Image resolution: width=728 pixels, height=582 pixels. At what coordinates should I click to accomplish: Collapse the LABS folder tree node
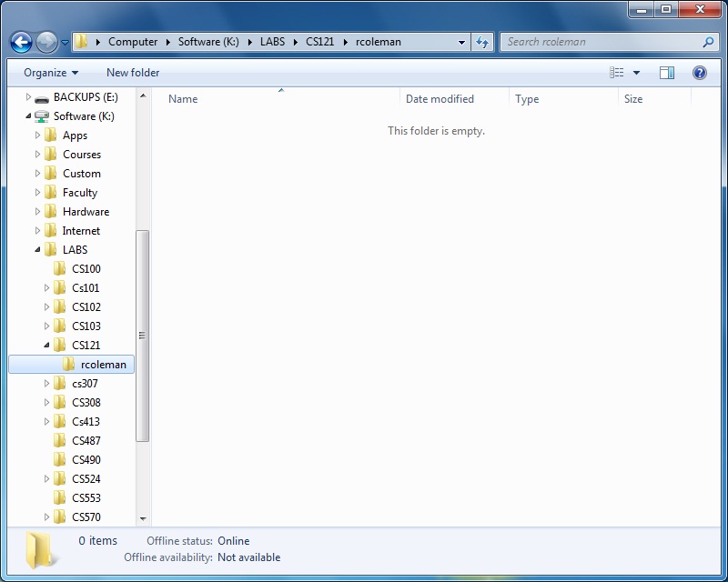(x=37, y=250)
